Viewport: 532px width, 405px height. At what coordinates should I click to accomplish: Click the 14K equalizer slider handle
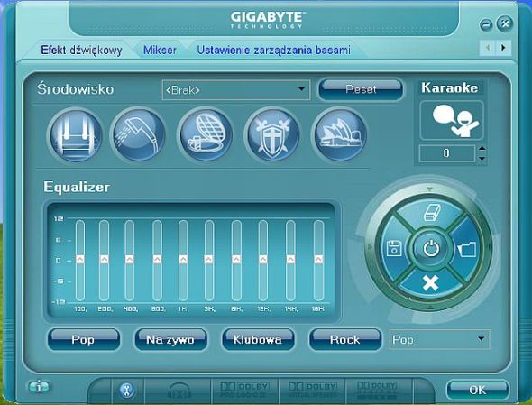tap(290, 260)
